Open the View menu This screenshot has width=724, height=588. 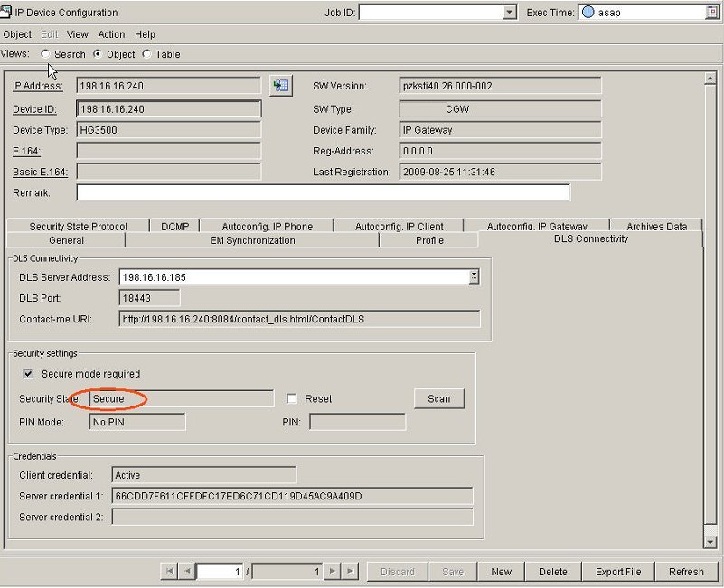click(77, 34)
